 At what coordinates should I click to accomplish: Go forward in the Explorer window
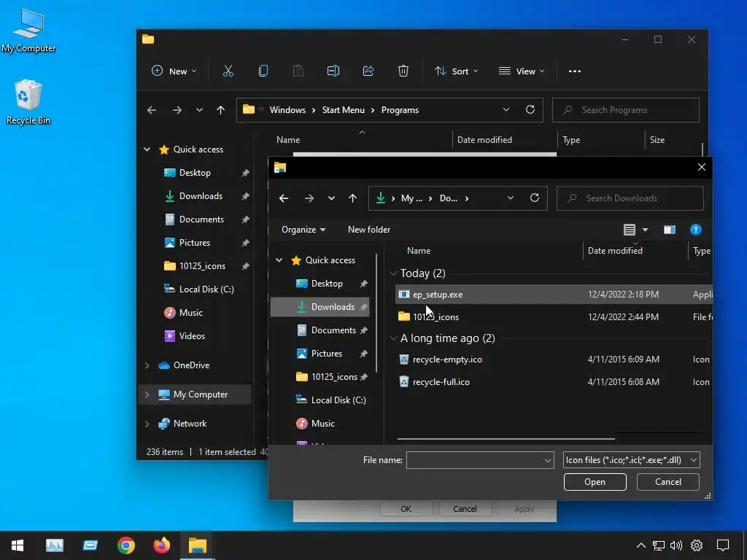177,110
